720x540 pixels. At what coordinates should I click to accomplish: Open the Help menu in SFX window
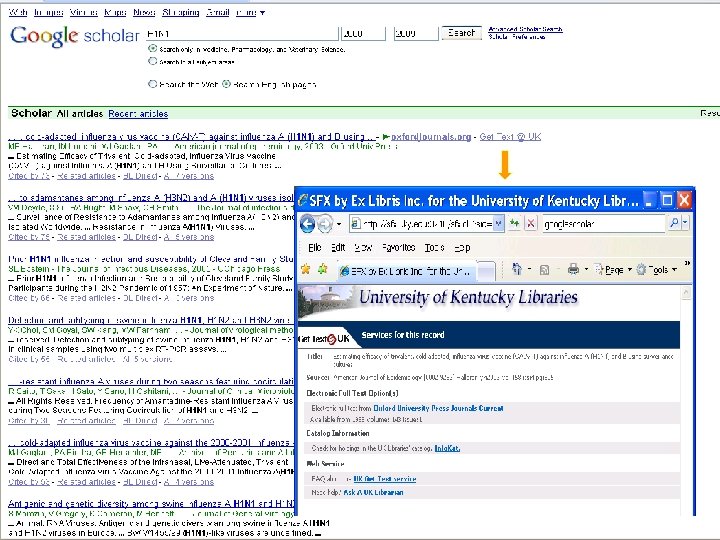(x=462, y=248)
